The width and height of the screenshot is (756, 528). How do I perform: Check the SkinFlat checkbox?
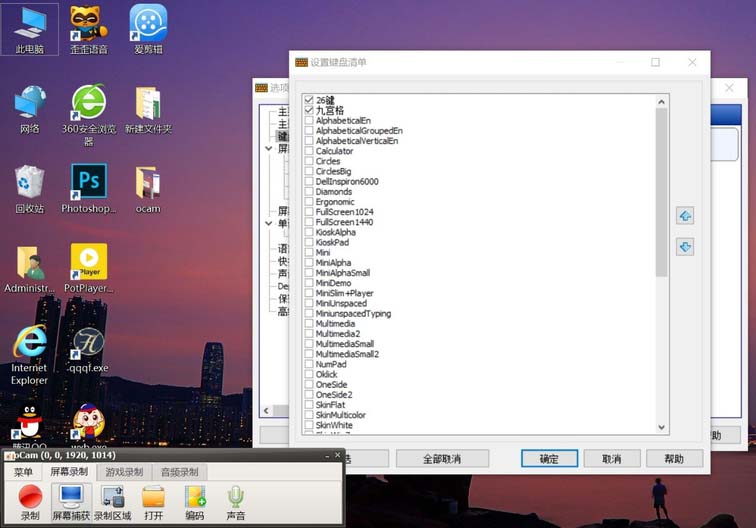(309, 405)
